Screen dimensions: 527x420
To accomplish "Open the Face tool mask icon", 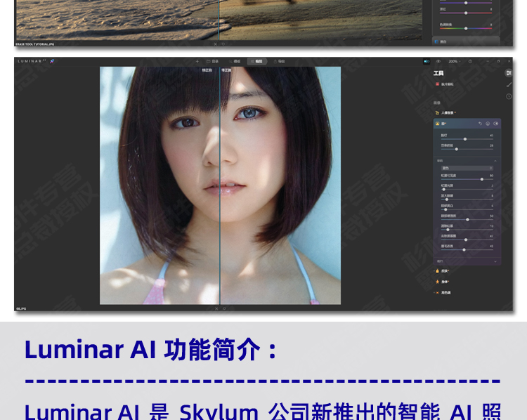I will (488, 124).
